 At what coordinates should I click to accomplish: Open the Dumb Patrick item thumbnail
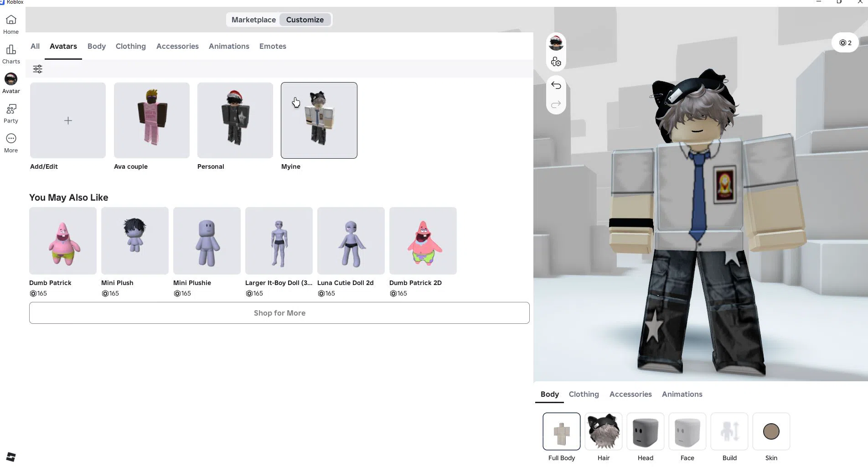point(63,241)
